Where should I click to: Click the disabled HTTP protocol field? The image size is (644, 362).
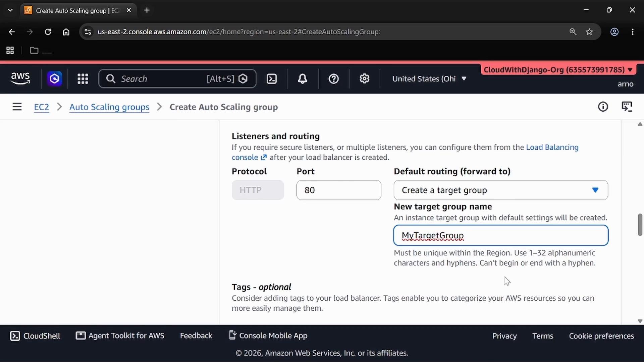pos(258,190)
